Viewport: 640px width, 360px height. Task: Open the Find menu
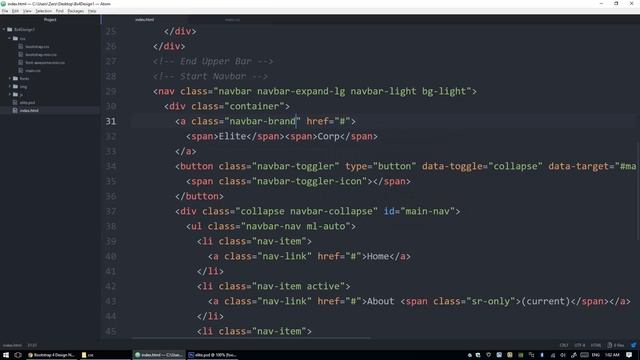pyautogui.click(x=60, y=11)
